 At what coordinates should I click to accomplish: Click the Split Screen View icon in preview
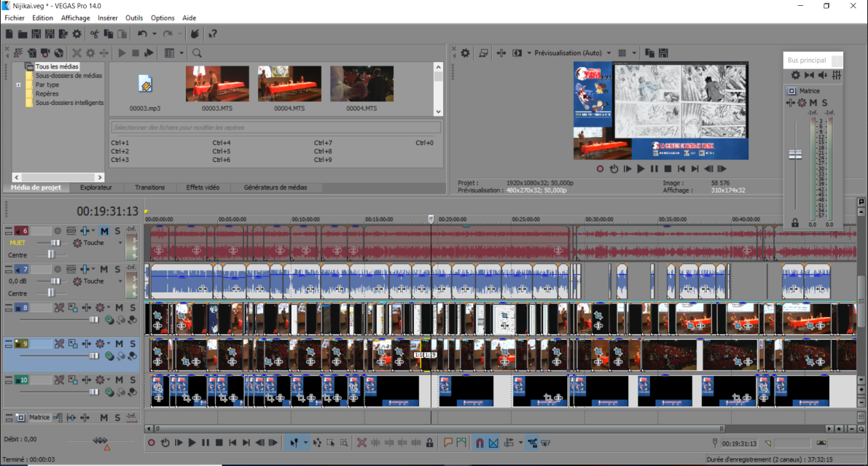(x=517, y=53)
